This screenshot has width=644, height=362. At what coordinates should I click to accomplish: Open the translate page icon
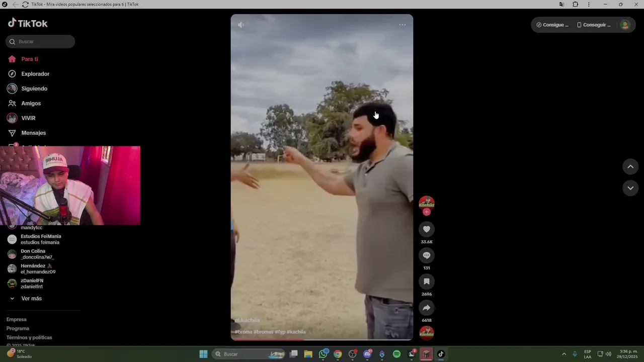click(x=561, y=5)
